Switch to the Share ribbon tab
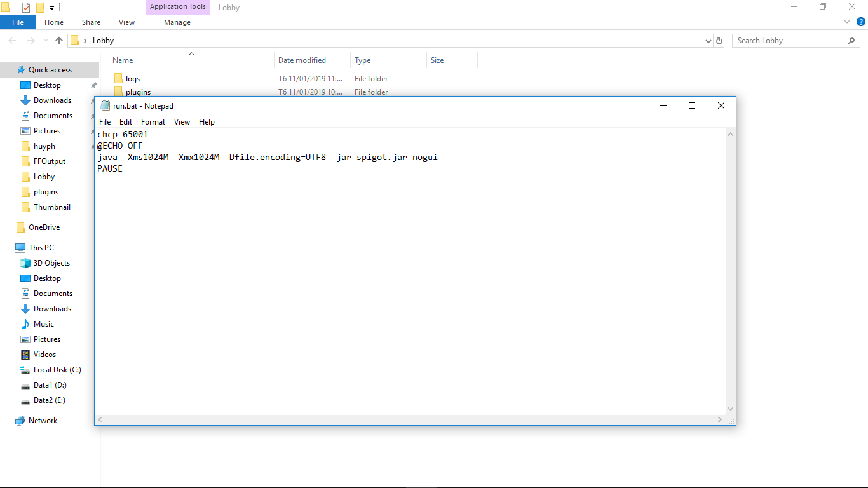 91,22
